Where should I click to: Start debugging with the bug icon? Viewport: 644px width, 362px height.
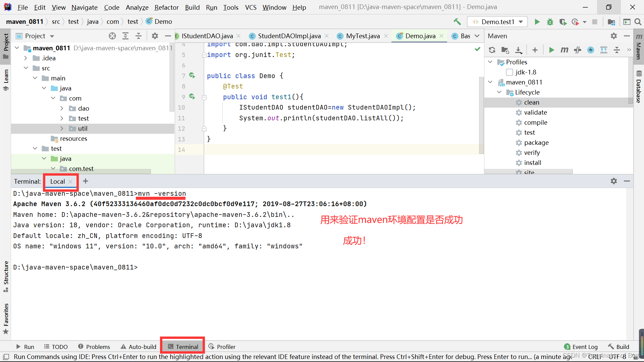pyautogui.click(x=550, y=22)
